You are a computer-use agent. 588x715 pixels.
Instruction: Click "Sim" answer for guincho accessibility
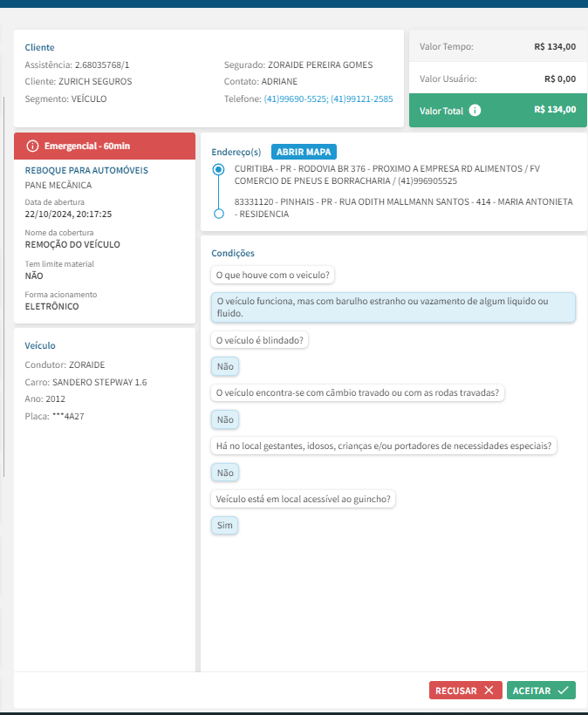pos(225,526)
